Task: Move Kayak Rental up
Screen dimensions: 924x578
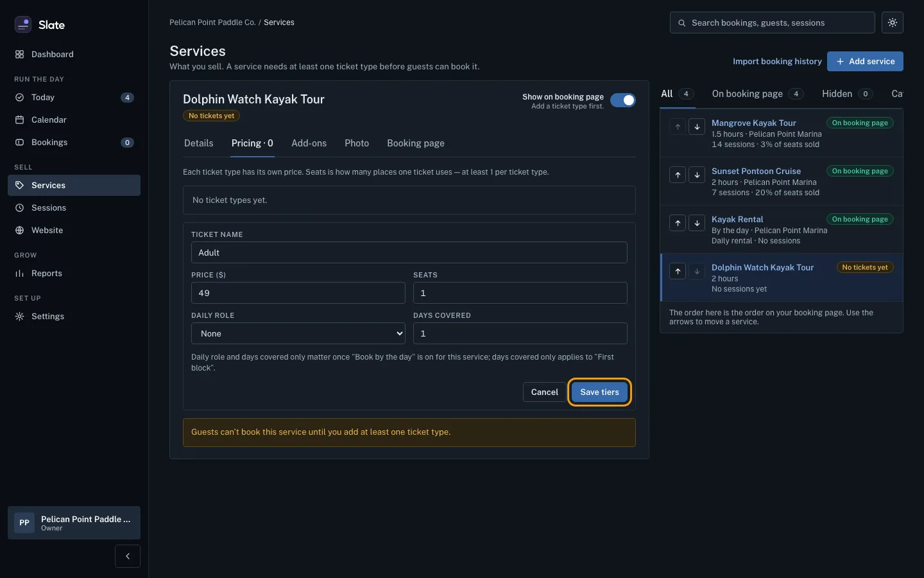Action: tap(678, 223)
